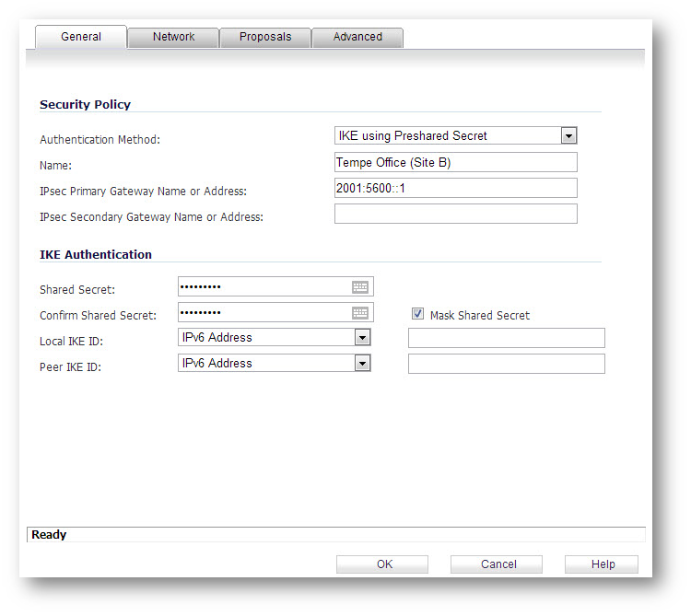The image size is (691, 616).
Task: Expand Authentication Method dropdown
Action: (568, 135)
